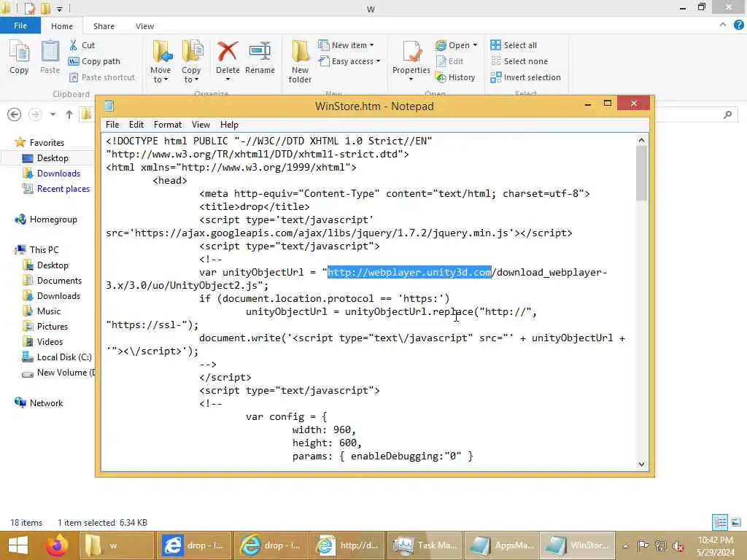This screenshot has width=747, height=560.
Task: Open Notepad Edit menu
Action: pos(136,125)
